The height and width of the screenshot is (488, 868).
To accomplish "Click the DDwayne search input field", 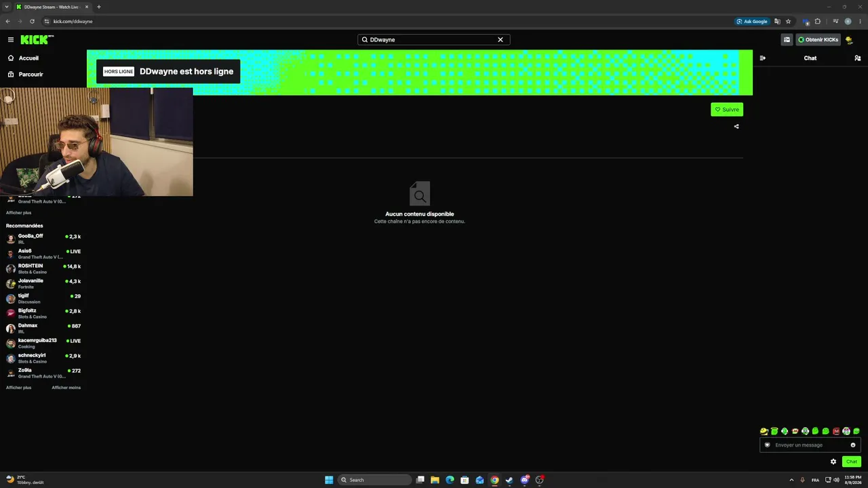I will (433, 40).
